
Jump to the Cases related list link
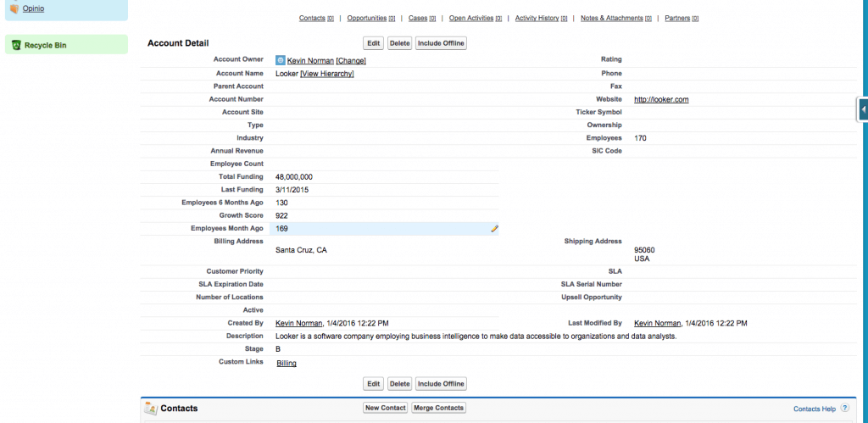[x=418, y=18]
